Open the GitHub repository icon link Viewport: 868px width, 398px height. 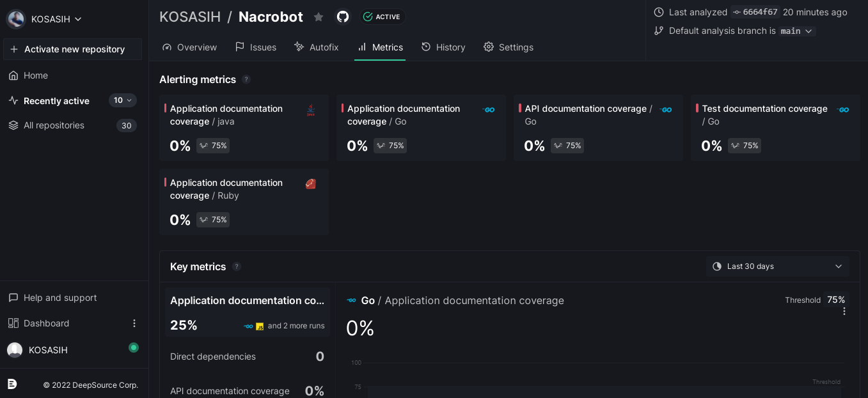(x=343, y=17)
